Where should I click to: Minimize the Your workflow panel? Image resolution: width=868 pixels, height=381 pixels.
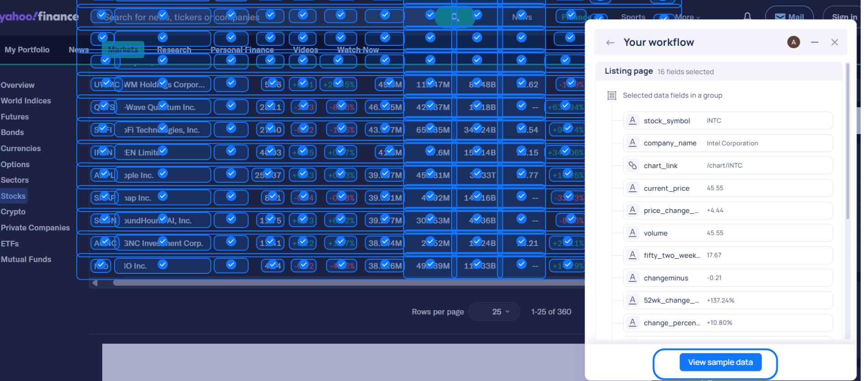tap(814, 42)
